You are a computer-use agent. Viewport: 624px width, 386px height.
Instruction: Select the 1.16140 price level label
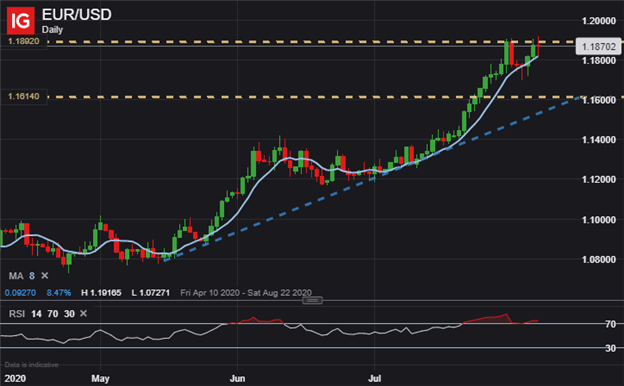(24, 96)
